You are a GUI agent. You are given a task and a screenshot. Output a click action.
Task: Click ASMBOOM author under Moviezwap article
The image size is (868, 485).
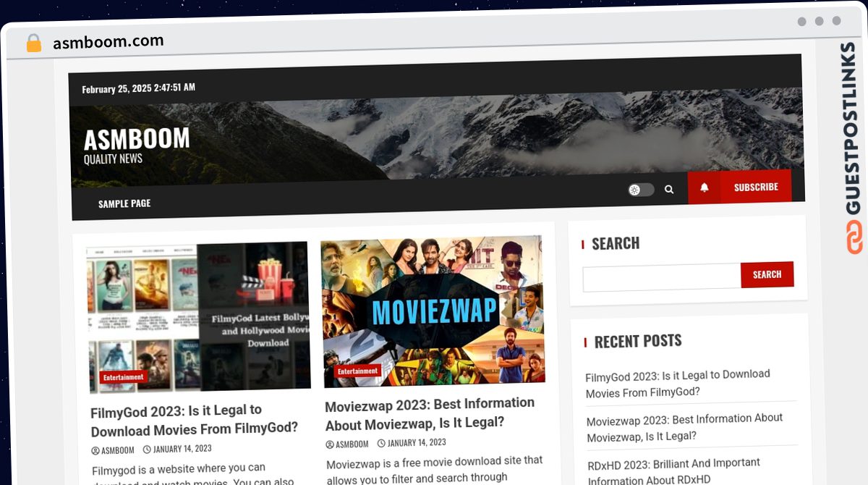[352, 444]
